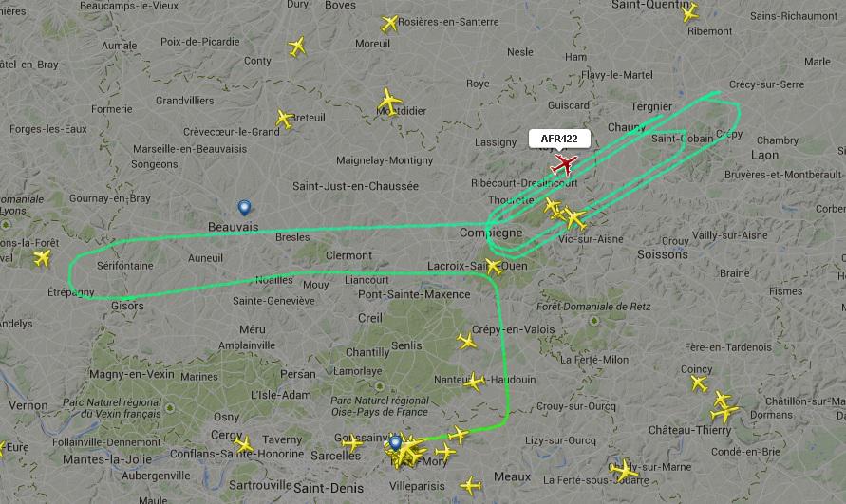Select the red AFR422 aircraft icon
The width and height of the screenshot is (846, 504).
coord(564,164)
